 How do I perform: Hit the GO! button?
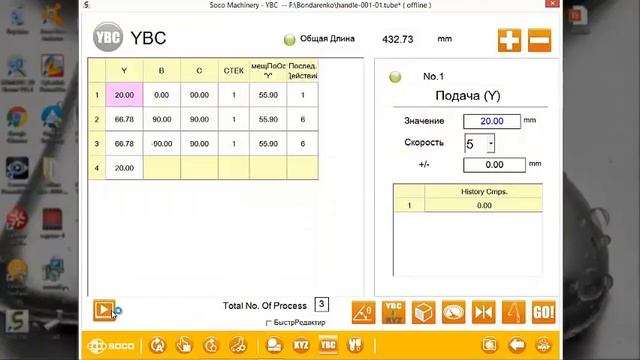tap(544, 313)
